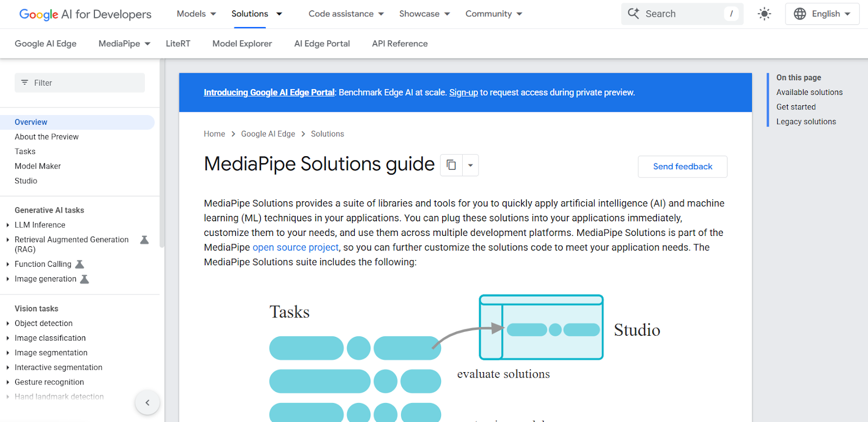This screenshot has height=422, width=868.
Task: Open the Model Explorer tab
Action: (x=242, y=43)
